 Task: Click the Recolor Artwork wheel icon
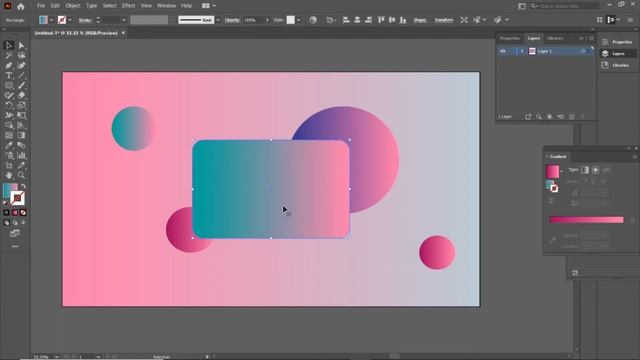pos(313,20)
